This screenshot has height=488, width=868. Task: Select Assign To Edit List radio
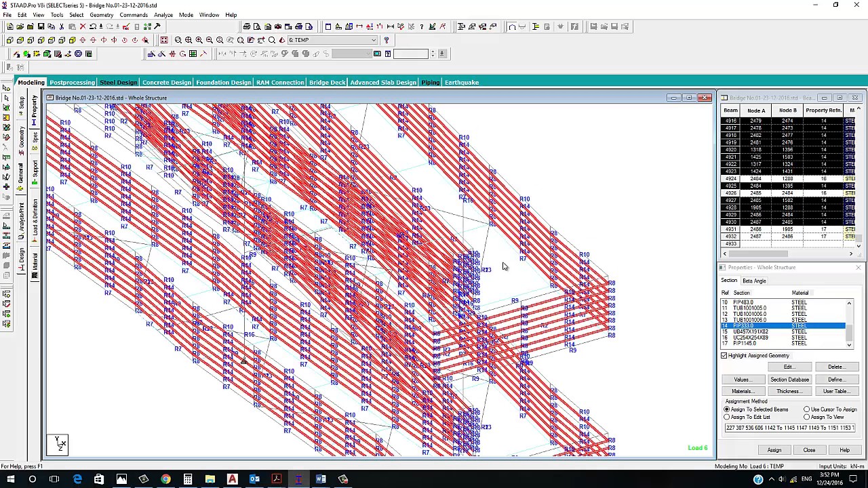coord(727,417)
